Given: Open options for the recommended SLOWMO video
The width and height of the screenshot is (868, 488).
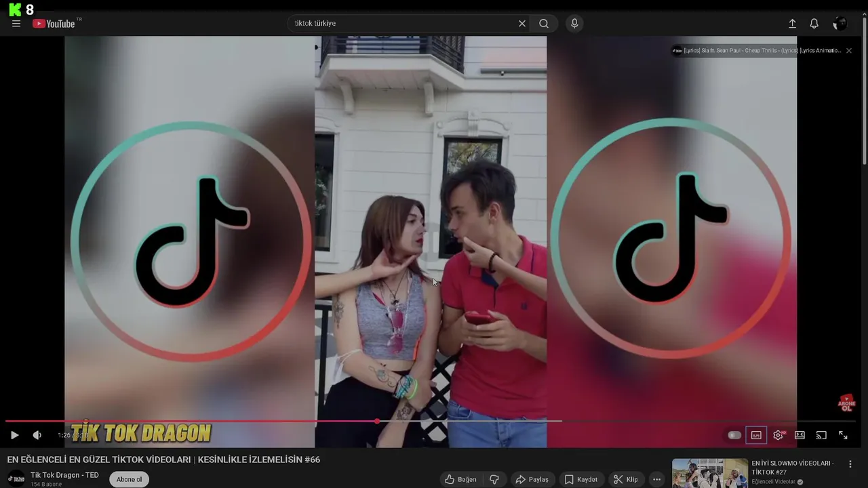Looking at the screenshot, I should pyautogui.click(x=850, y=464).
